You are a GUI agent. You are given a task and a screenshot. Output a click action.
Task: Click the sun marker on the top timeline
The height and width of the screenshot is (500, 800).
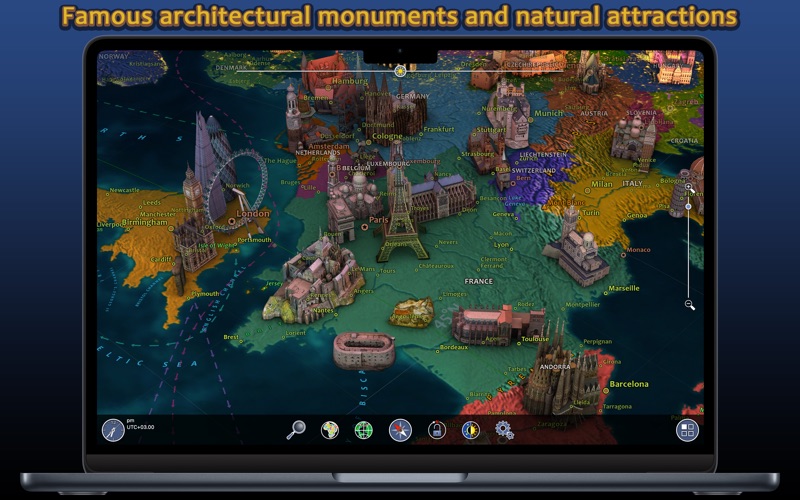(400, 71)
